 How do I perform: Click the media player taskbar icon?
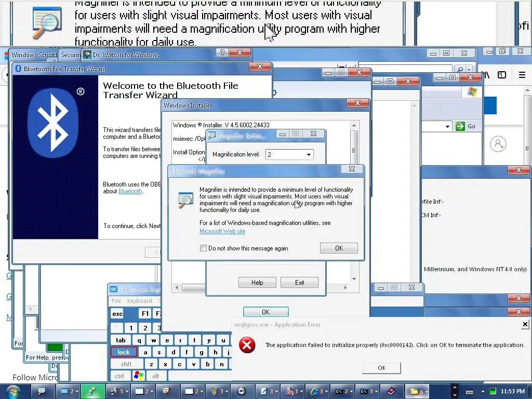pos(241,391)
